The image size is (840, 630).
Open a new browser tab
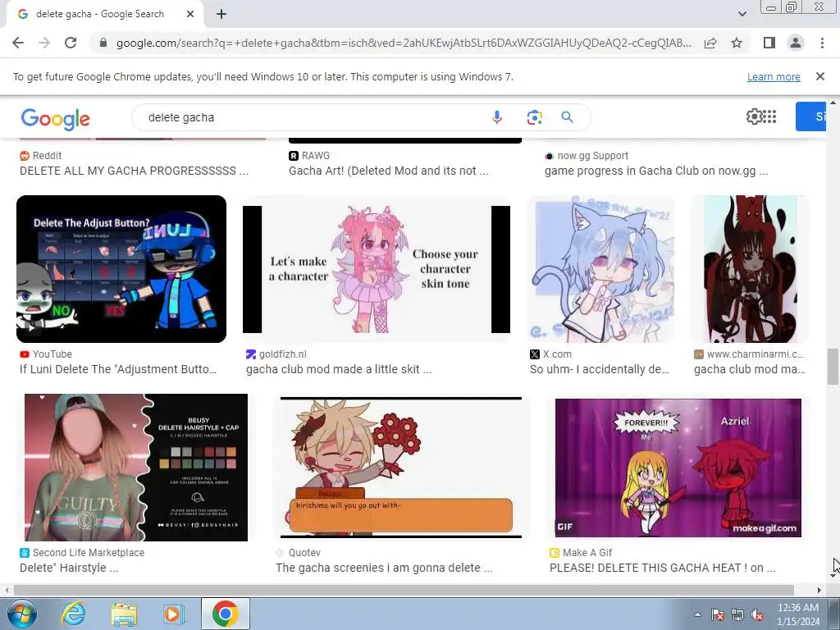[221, 15]
